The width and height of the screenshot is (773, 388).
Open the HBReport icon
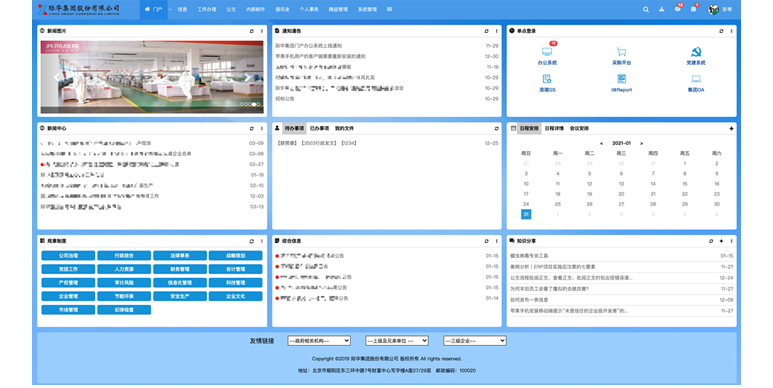pyautogui.click(x=621, y=79)
